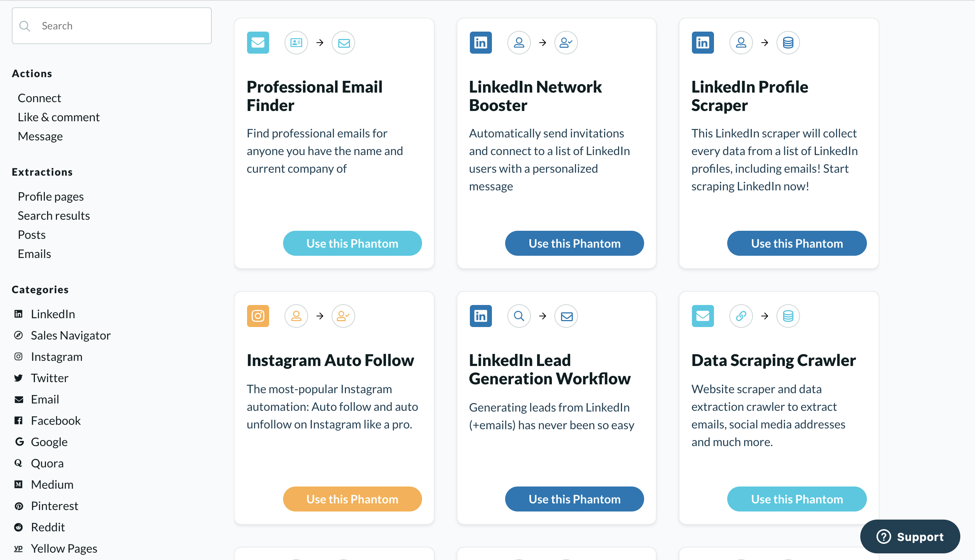Viewport: 975px width, 560px height.
Task: Choose Search results under Extractions
Action: (53, 215)
